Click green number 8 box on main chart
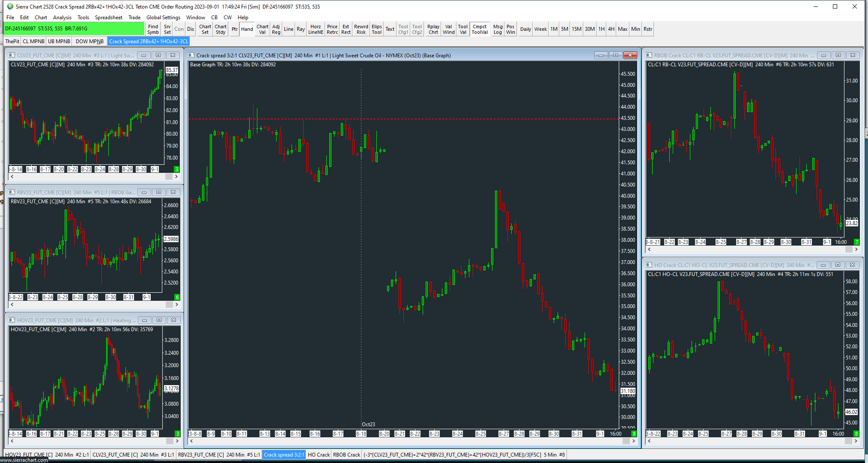The image size is (868, 463). (x=634, y=433)
